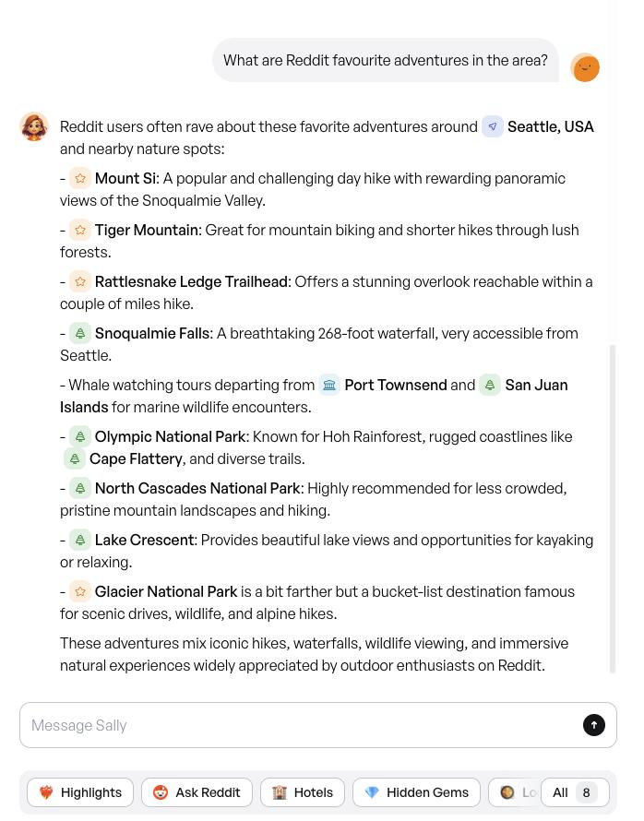Click the star icon by Glacier National Park
Viewport: 644px width, 821px height.
[80, 591]
